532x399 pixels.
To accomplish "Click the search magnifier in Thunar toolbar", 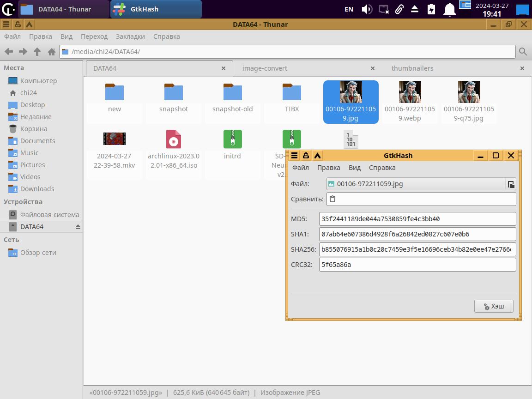I will [x=523, y=52].
